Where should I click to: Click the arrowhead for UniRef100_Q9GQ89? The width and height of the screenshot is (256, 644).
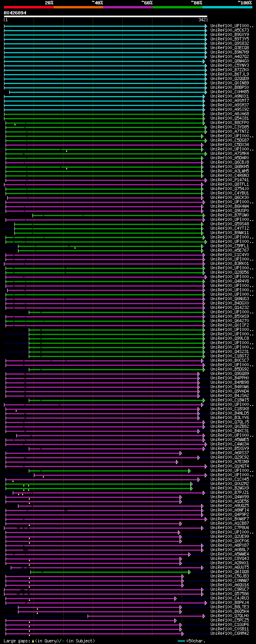pyautogui.click(x=199, y=373)
